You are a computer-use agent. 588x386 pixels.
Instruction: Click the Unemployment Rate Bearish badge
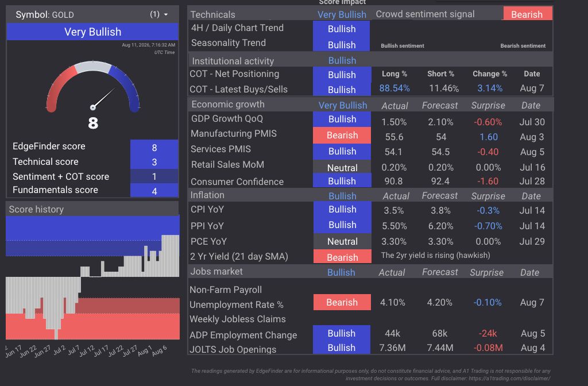click(x=342, y=302)
